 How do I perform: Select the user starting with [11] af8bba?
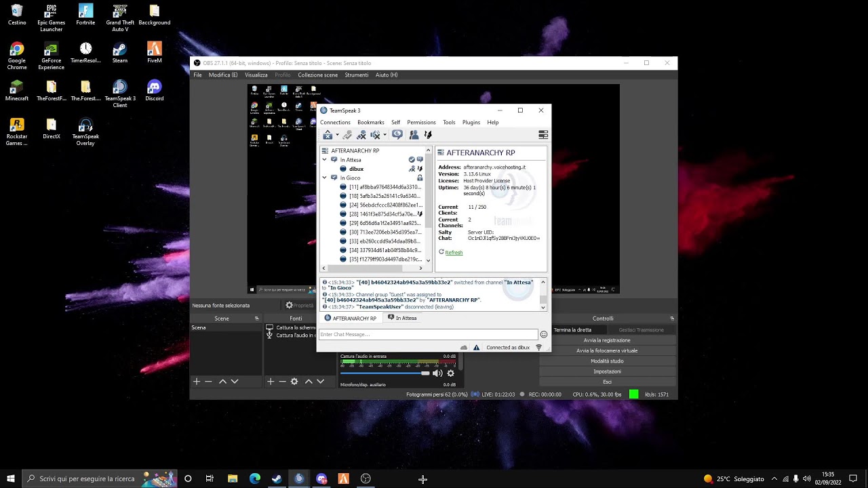(x=384, y=187)
